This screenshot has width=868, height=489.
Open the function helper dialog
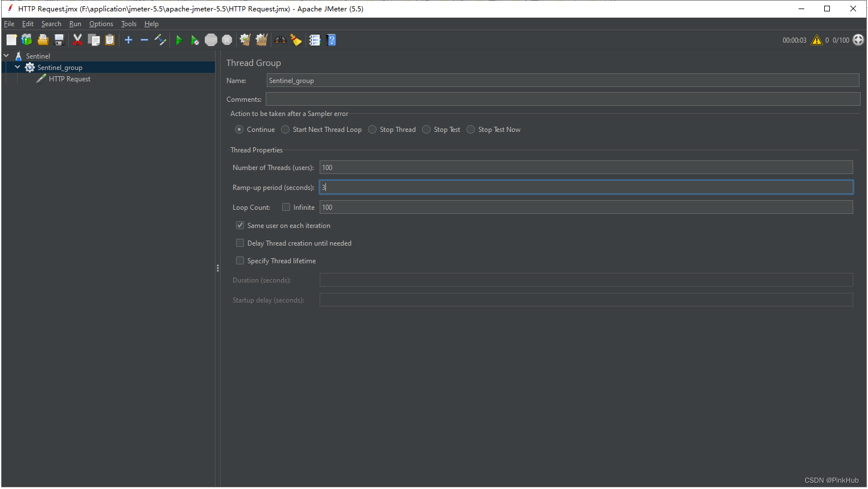click(x=315, y=40)
